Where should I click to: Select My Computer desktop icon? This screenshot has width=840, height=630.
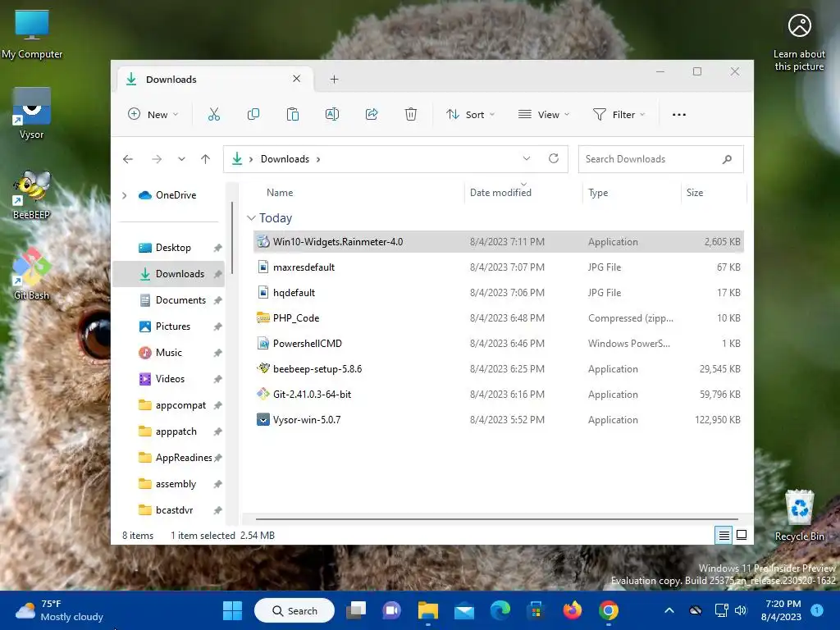point(32,33)
